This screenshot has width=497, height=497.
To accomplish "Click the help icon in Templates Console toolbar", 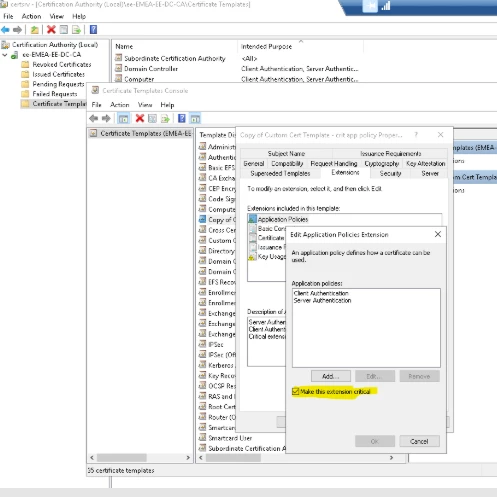I will point(182,118).
